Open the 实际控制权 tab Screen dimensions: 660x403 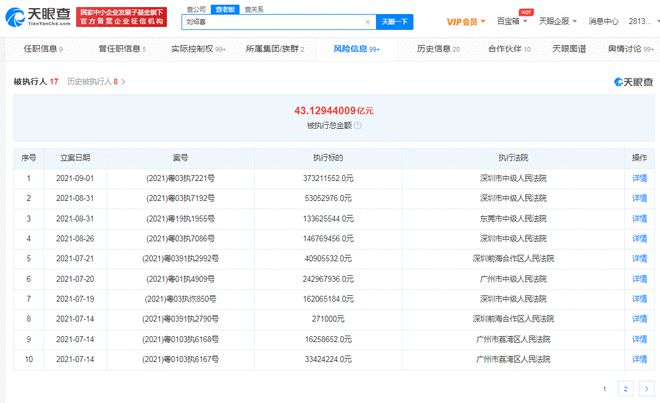tap(198, 49)
